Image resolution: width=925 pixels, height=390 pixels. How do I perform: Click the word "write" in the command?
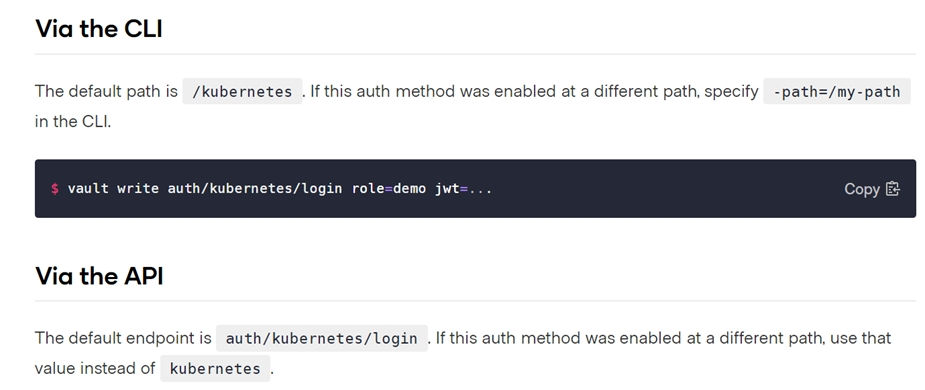tap(138, 189)
